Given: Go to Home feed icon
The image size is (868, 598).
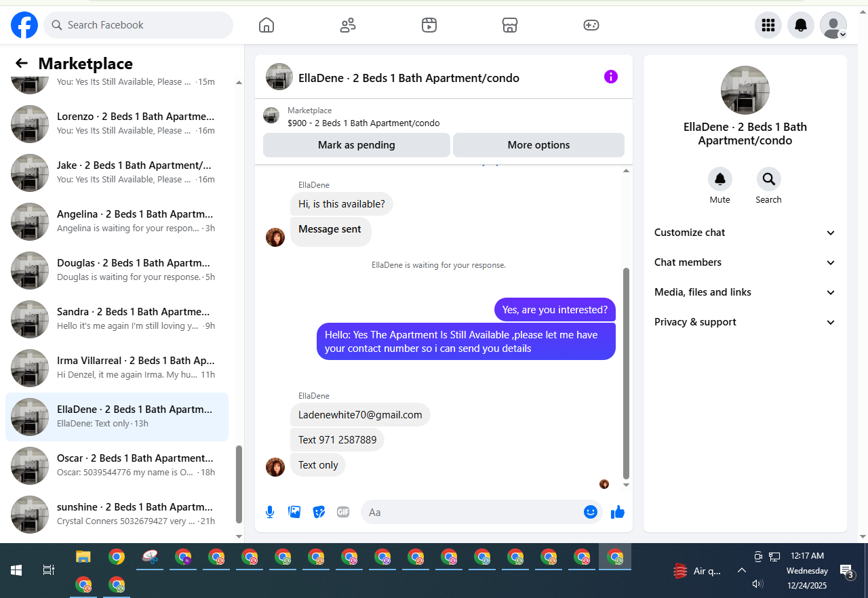Looking at the screenshot, I should pyautogui.click(x=267, y=25).
